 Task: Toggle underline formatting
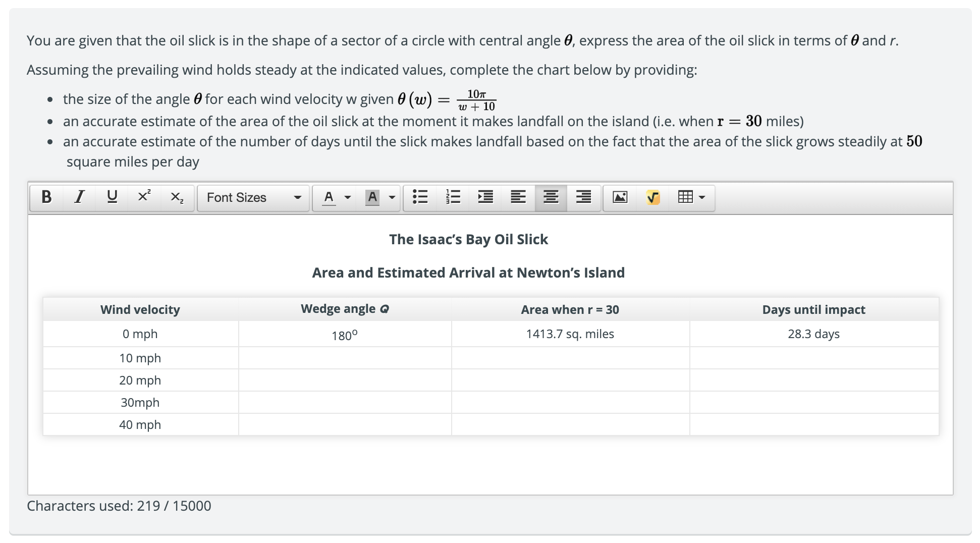point(112,197)
